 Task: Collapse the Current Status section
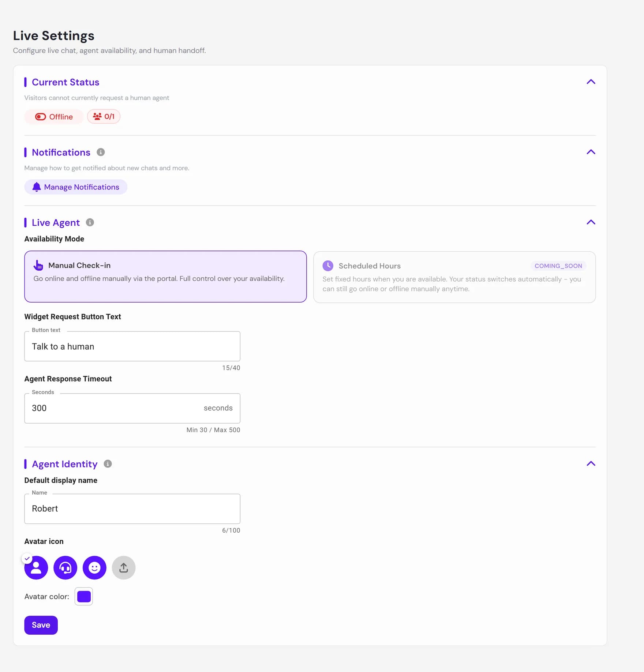coord(591,82)
